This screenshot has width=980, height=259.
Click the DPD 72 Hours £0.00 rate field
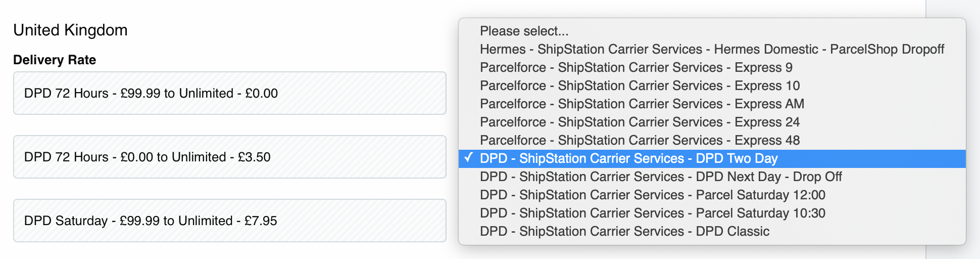pos(229,93)
